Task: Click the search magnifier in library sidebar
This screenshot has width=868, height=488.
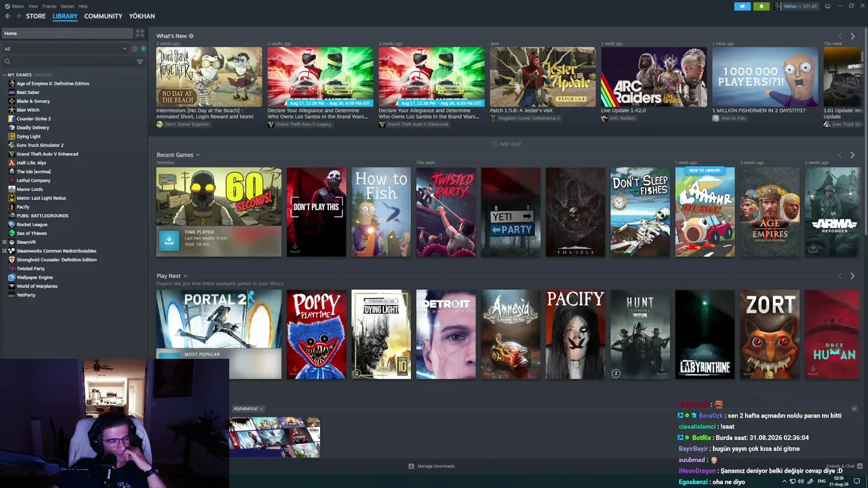Action: [7, 62]
